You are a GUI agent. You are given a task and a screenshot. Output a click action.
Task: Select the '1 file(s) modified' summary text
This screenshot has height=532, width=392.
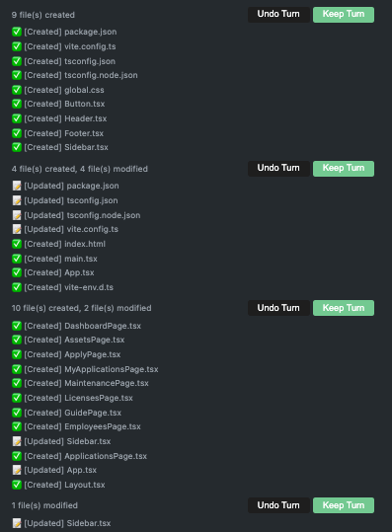tap(44, 505)
